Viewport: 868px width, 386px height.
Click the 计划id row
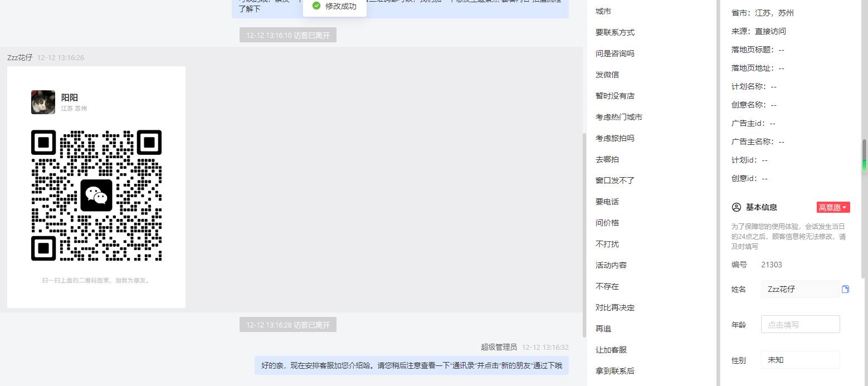[x=749, y=160]
